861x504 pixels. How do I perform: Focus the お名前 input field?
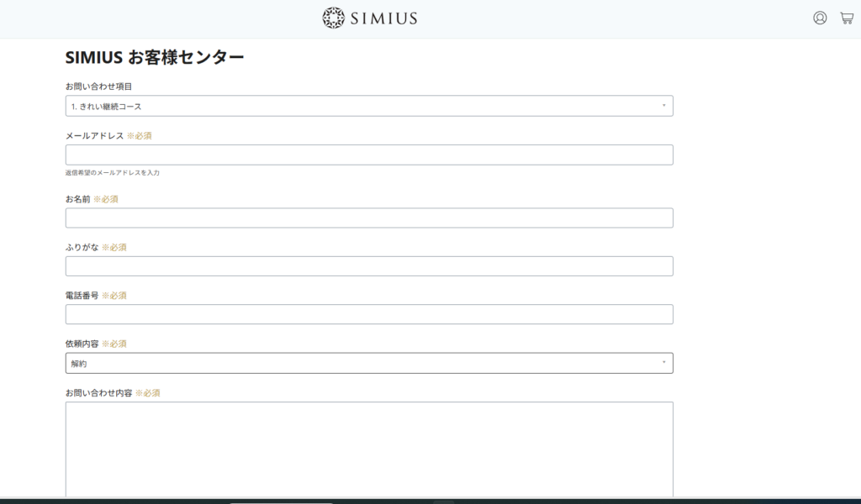369,218
